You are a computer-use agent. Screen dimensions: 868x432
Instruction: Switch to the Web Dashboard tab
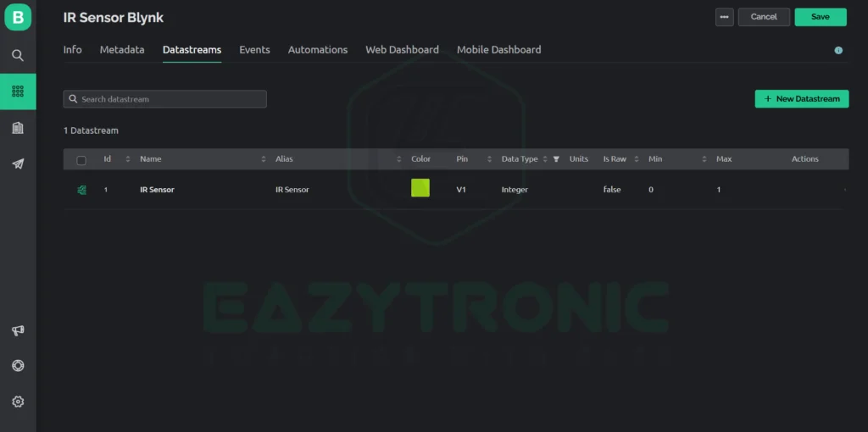pyautogui.click(x=402, y=50)
